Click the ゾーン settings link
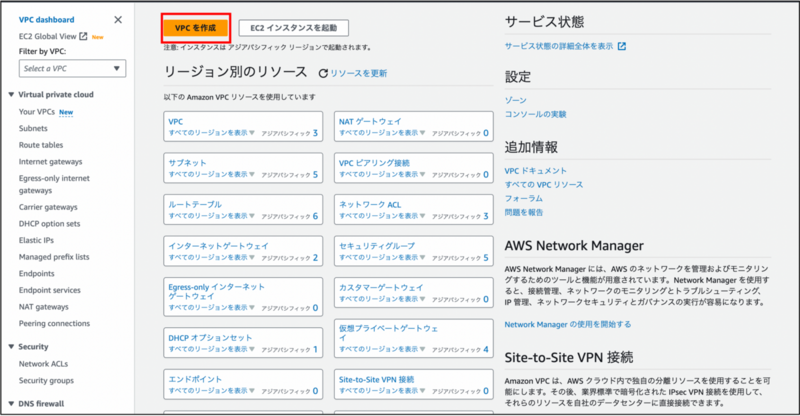Viewport: 800px width, 416px height. [515, 101]
